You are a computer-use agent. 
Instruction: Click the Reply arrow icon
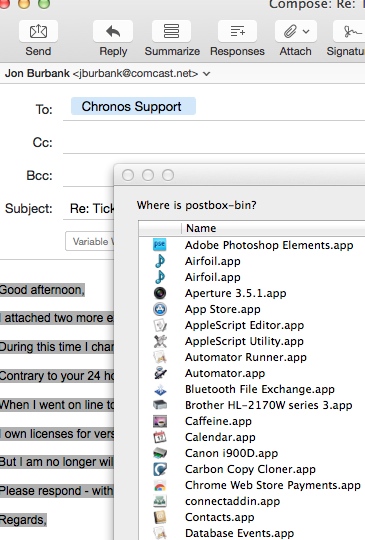[113, 31]
